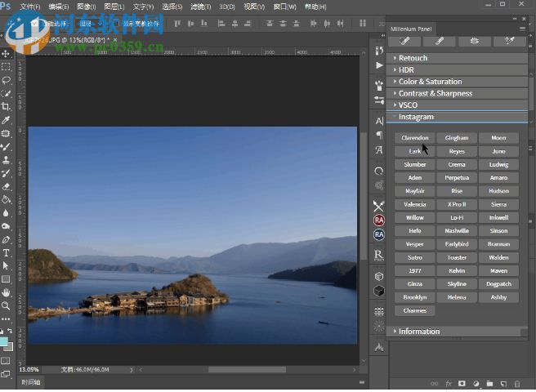Click the blue RA panel icon
Viewport: 536px width, 392px height.
pos(379,234)
